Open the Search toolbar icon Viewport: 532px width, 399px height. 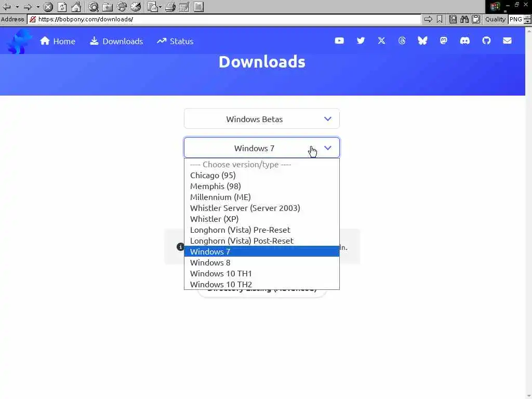click(94, 6)
